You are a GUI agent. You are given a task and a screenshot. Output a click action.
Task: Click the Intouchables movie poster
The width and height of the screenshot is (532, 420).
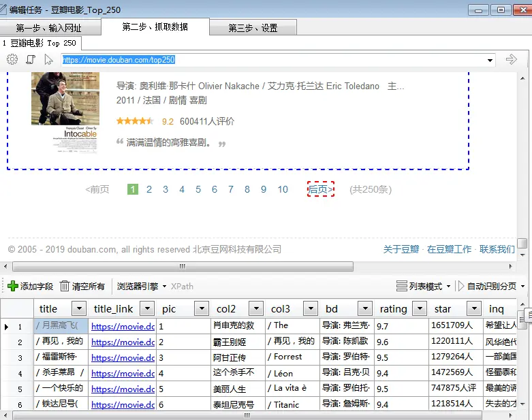65,112
